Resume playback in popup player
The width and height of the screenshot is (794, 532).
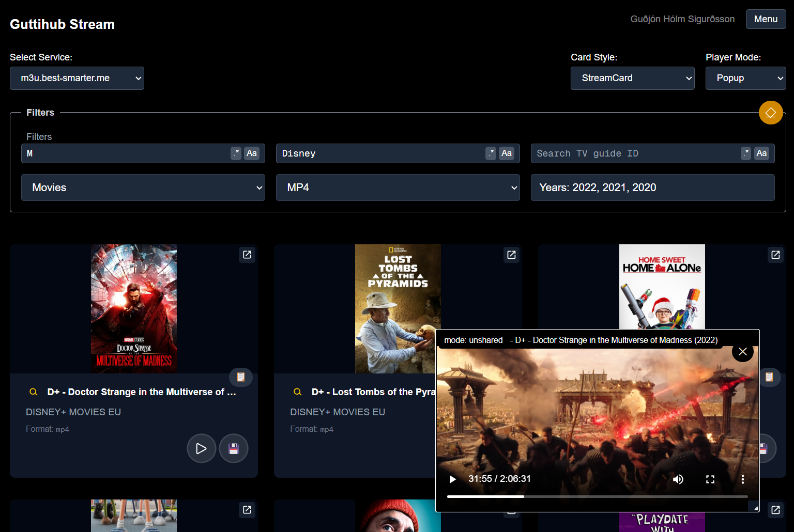pos(453,479)
